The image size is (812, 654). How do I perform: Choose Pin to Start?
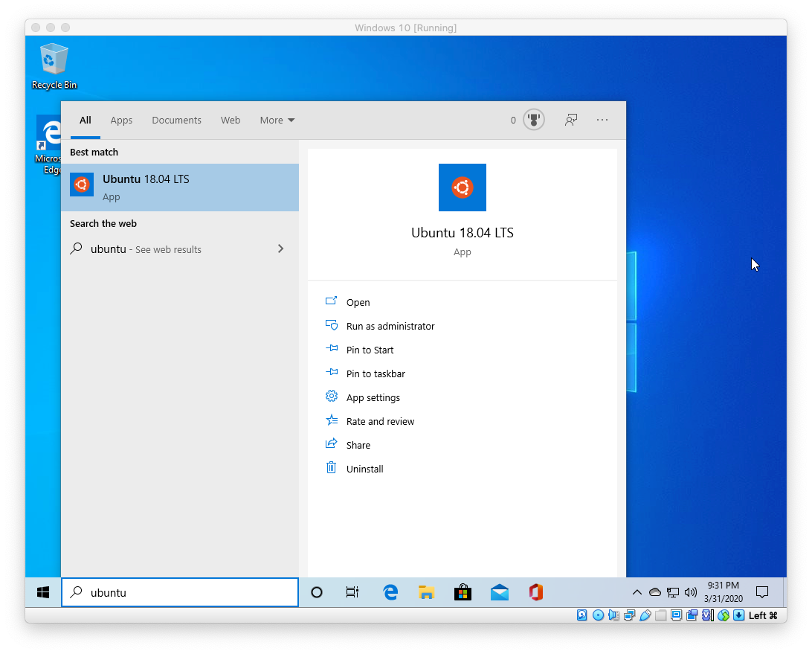[370, 350]
